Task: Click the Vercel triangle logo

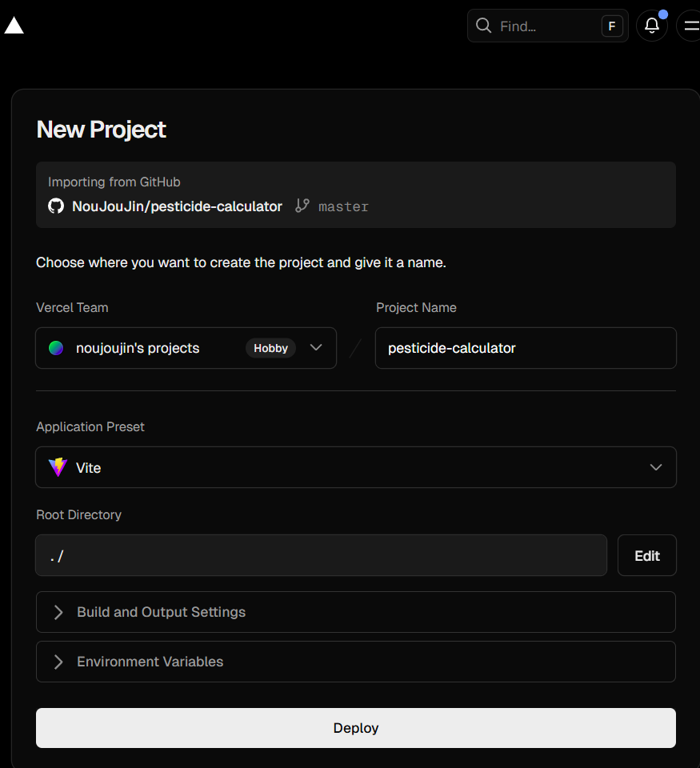Action: click(x=14, y=26)
